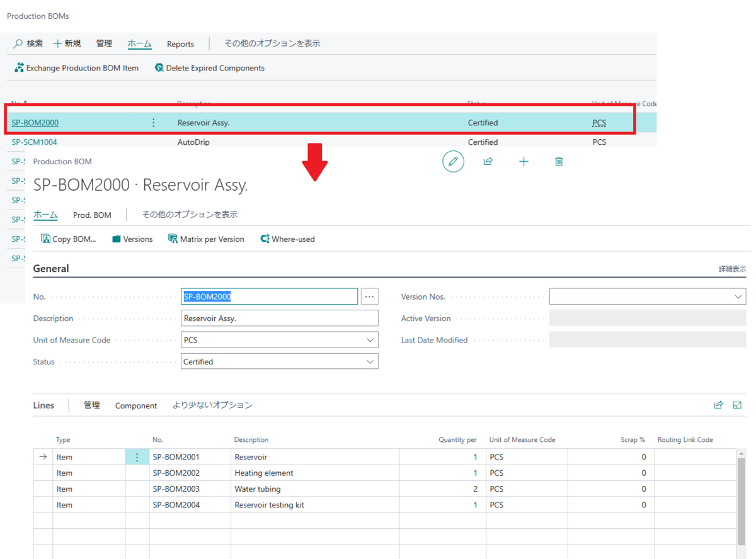Click the Type cell of SP-BOM2001 line
756x559 pixels.
pos(89,457)
